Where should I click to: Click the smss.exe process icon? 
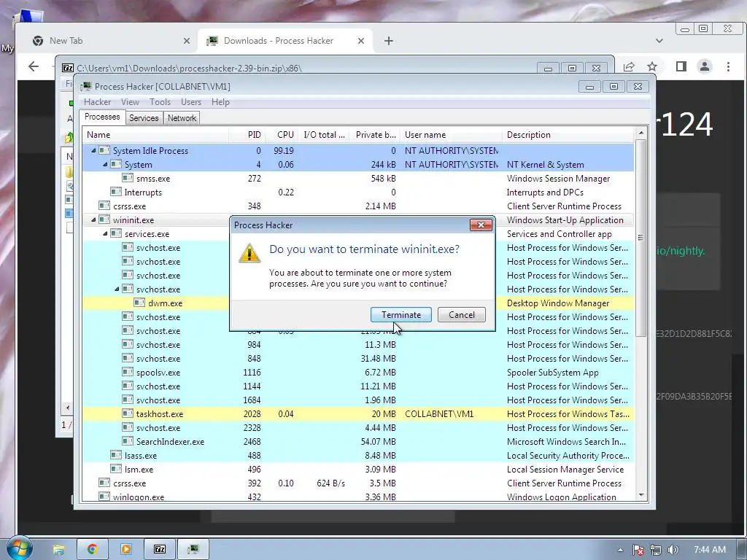point(127,178)
